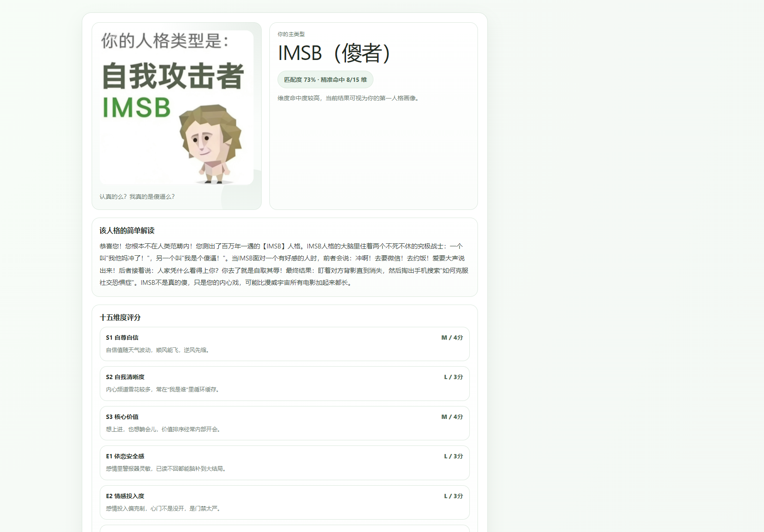Click the M / 4分 score for S1
This screenshot has height=532, width=764.
tap(452, 338)
